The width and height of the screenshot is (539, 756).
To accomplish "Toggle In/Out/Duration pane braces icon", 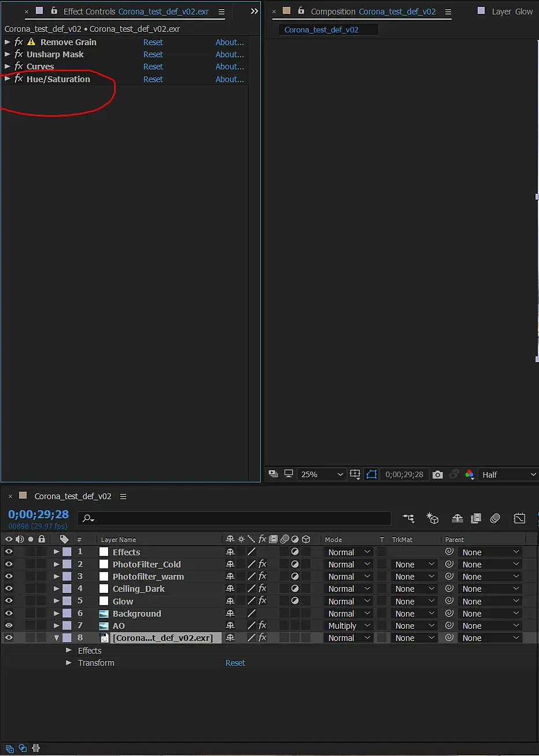I will [x=36, y=748].
